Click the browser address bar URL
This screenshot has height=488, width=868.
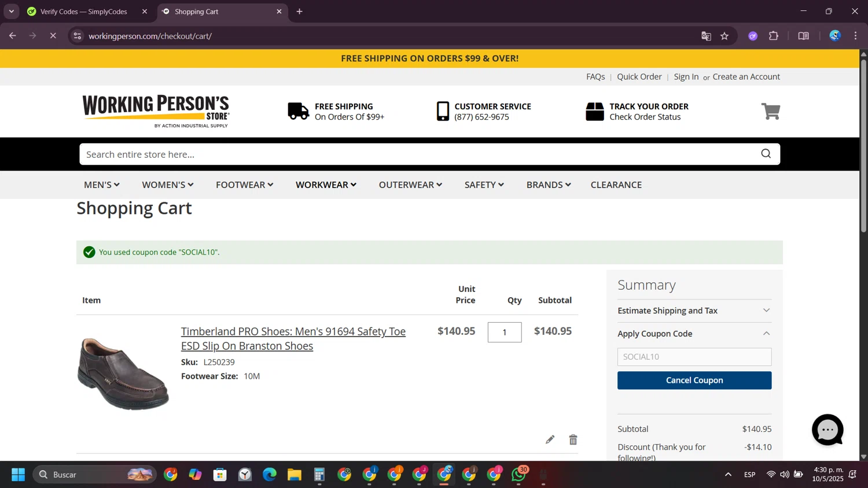[150, 36]
